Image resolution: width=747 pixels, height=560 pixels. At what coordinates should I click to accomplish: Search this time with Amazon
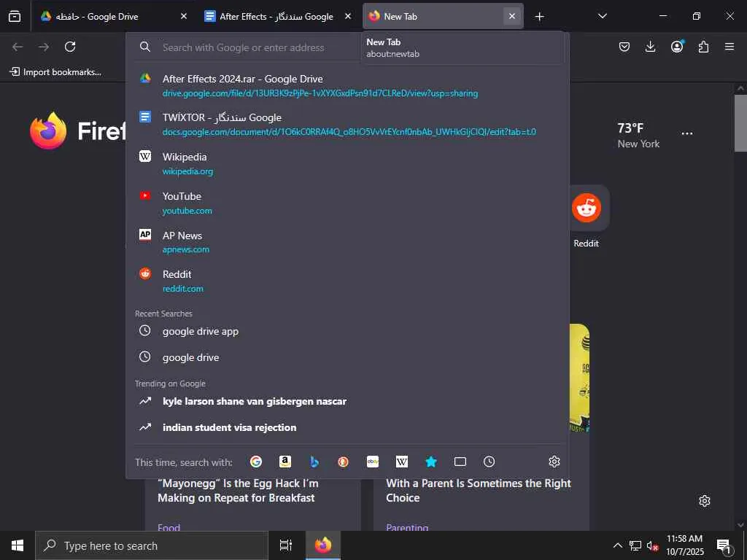click(x=285, y=462)
